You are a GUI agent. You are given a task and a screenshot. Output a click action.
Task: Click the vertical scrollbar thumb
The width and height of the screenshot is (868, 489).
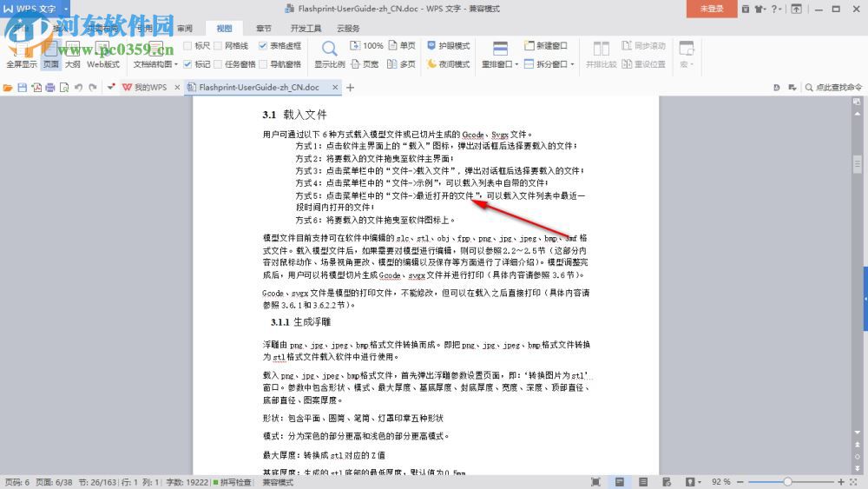point(858,164)
